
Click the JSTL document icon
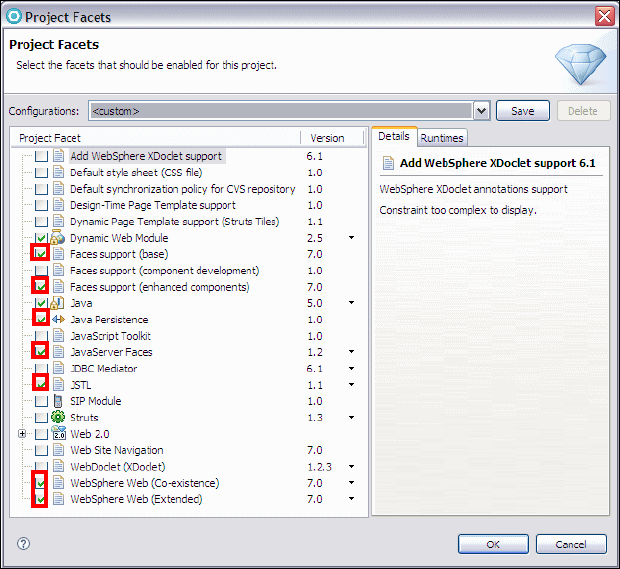coord(58,385)
